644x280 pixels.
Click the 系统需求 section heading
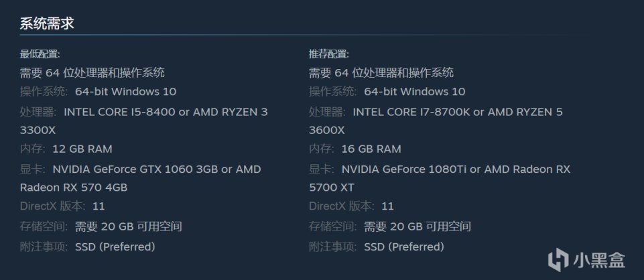(46, 23)
